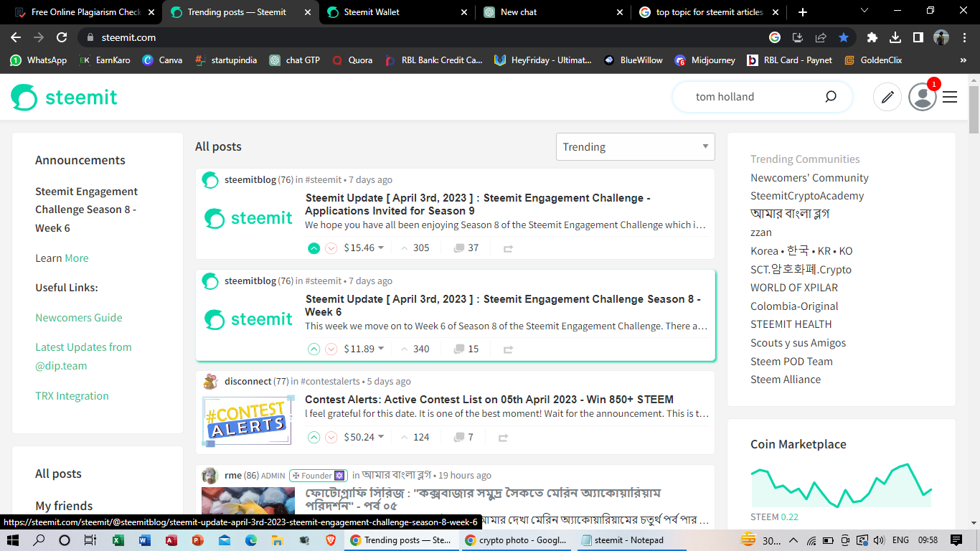Resteem the Contest Alerts post

tap(503, 437)
